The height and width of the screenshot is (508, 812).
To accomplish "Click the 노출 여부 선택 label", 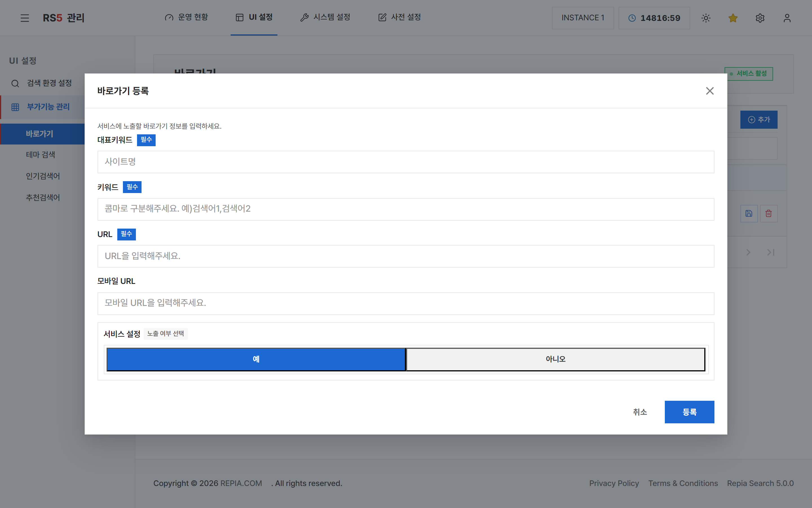I will click(166, 334).
